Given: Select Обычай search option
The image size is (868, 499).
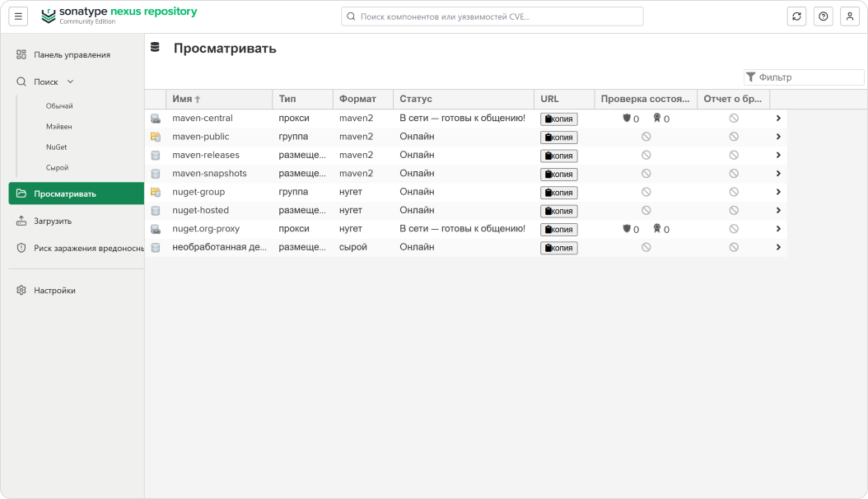Looking at the screenshot, I should [59, 105].
